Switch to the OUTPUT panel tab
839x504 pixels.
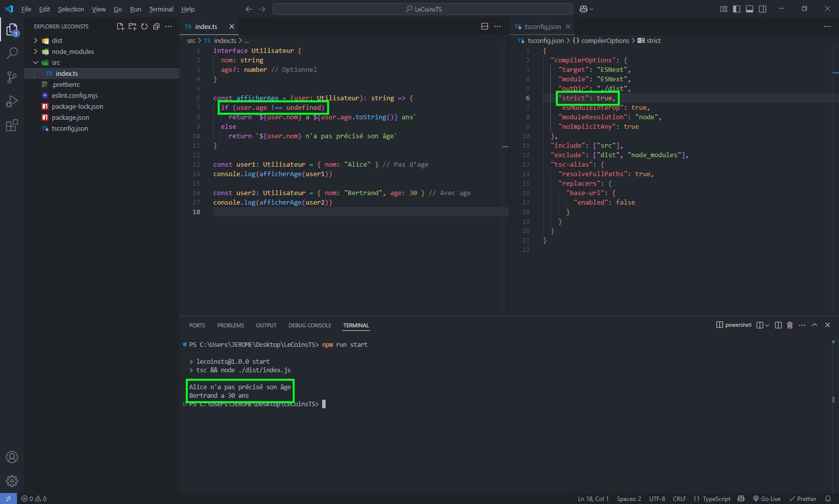click(266, 325)
